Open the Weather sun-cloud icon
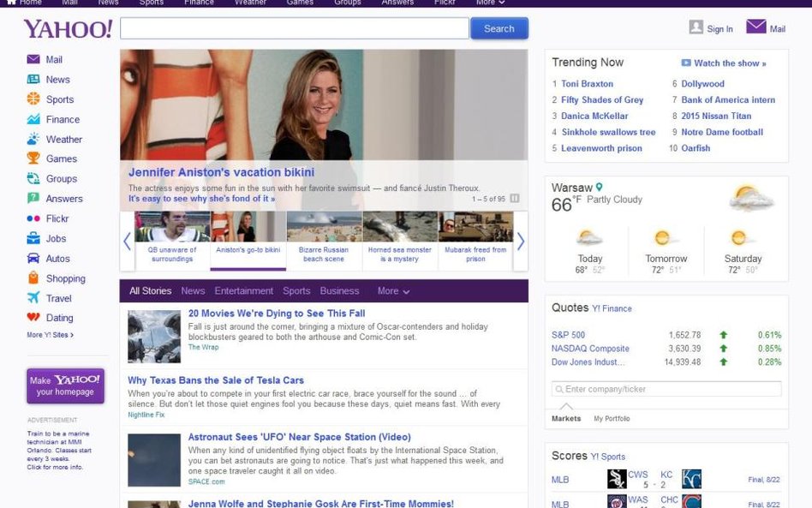 pyautogui.click(x=33, y=139)
